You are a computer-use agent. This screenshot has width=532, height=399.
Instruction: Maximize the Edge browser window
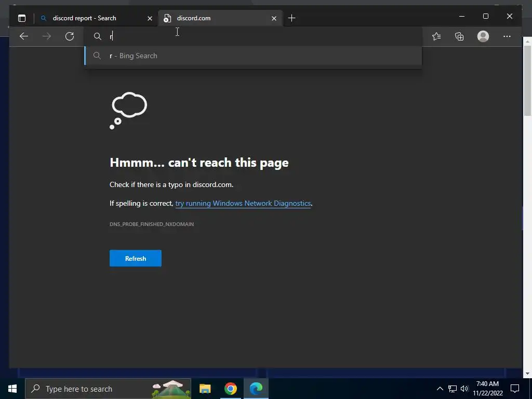point(486,16)
